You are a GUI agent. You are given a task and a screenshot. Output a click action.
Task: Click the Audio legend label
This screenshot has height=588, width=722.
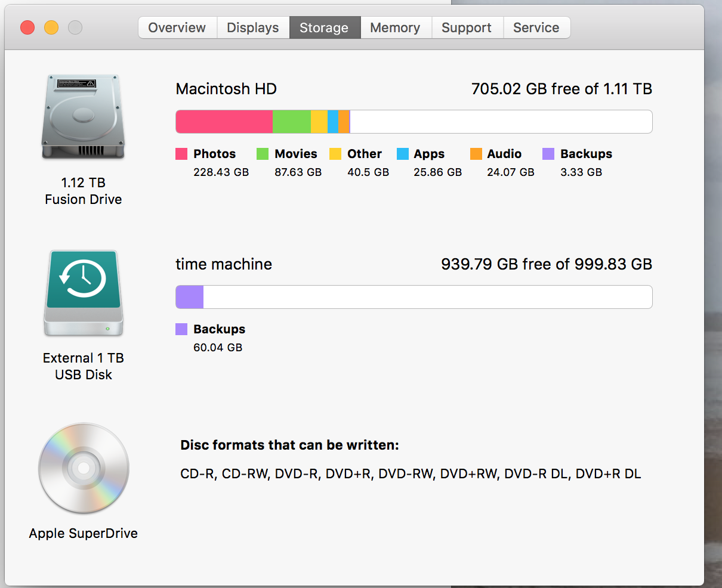(x=504, y=154)
